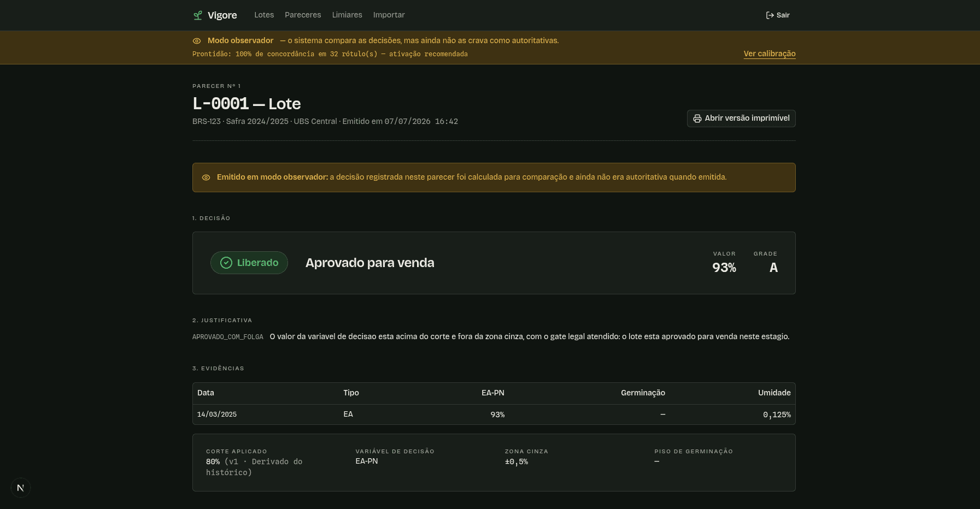This screenshot has width=980, height=509.
Task: Click the grade 'A' value
Action: [773, 268]
